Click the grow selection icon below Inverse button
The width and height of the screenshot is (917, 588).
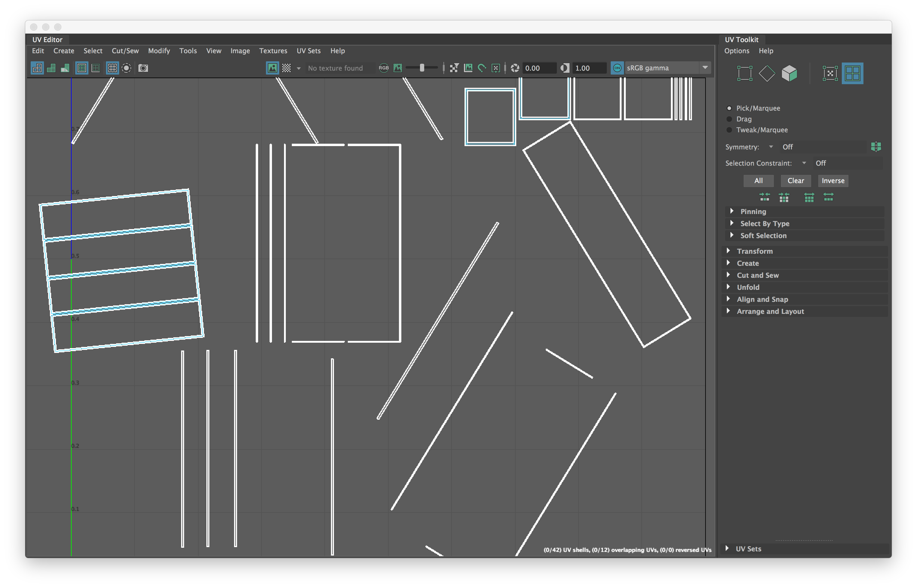pos(828,197)
